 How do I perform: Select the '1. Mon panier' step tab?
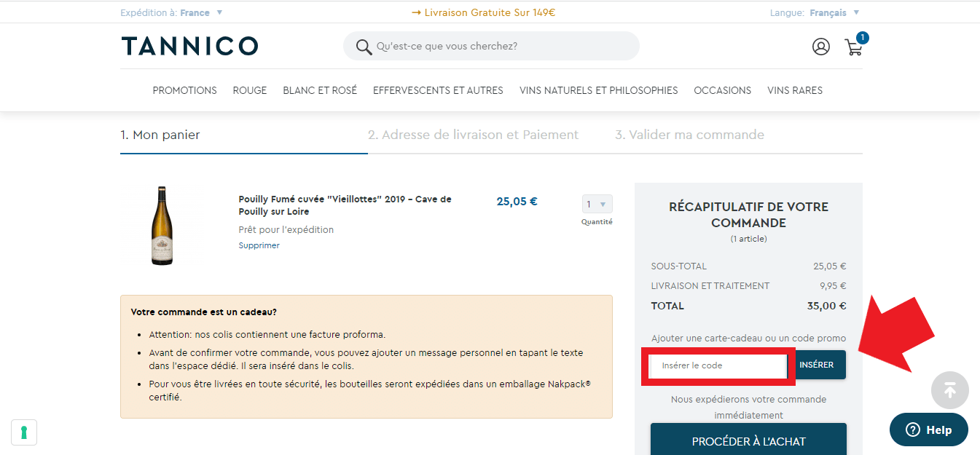click(x=160, y=135)
